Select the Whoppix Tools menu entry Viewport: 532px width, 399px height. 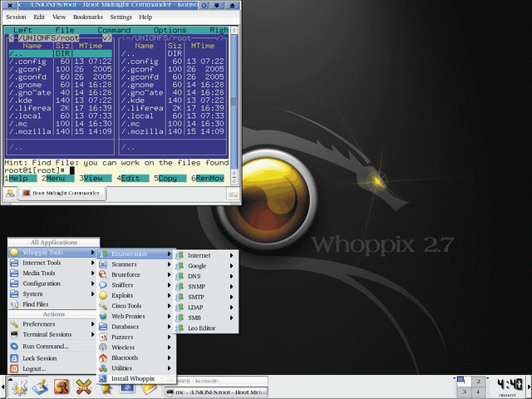(x=52, y=253)
